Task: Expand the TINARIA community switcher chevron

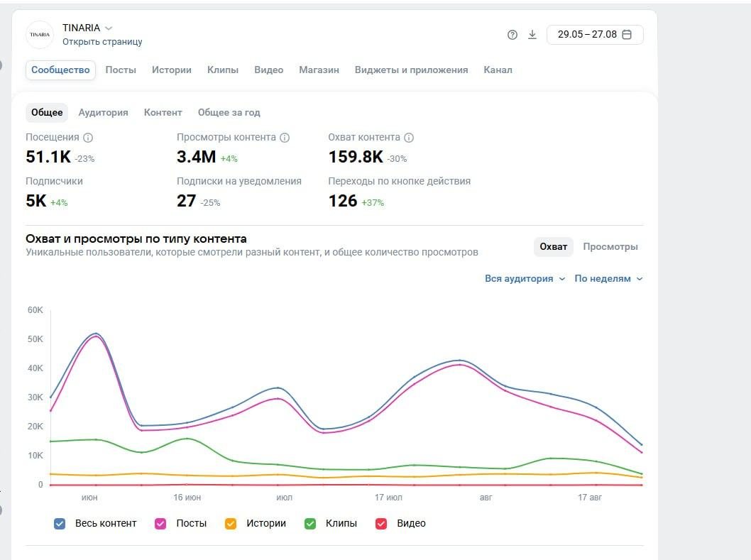Action: point(109,28)
